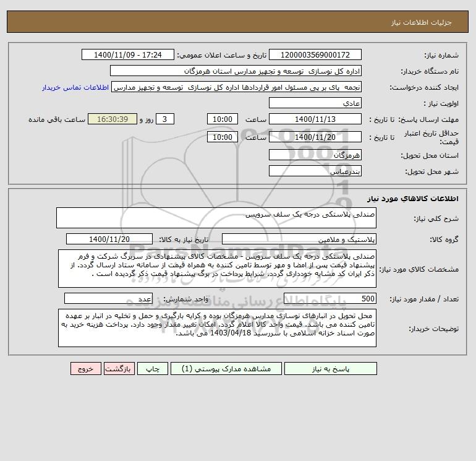Click delivery province field 'هرمزگان'
This screenshot has height=461, width=476.
[x=315, y=155]
